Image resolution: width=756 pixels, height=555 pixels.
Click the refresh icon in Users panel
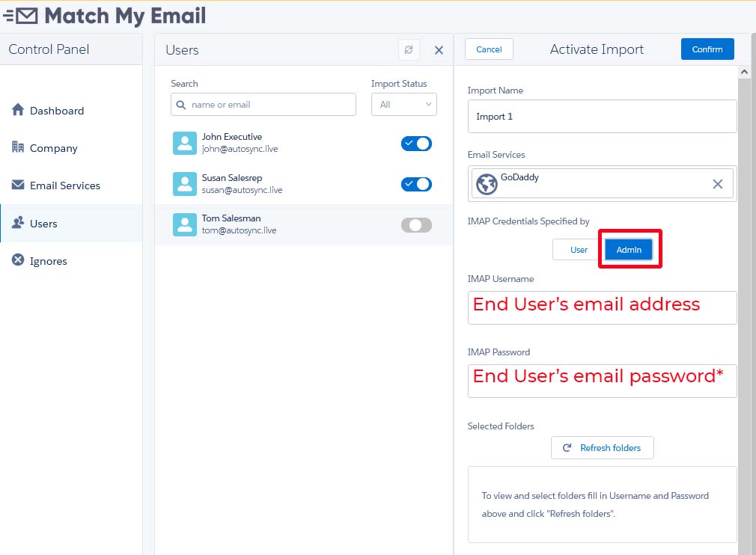pos(409,50)
